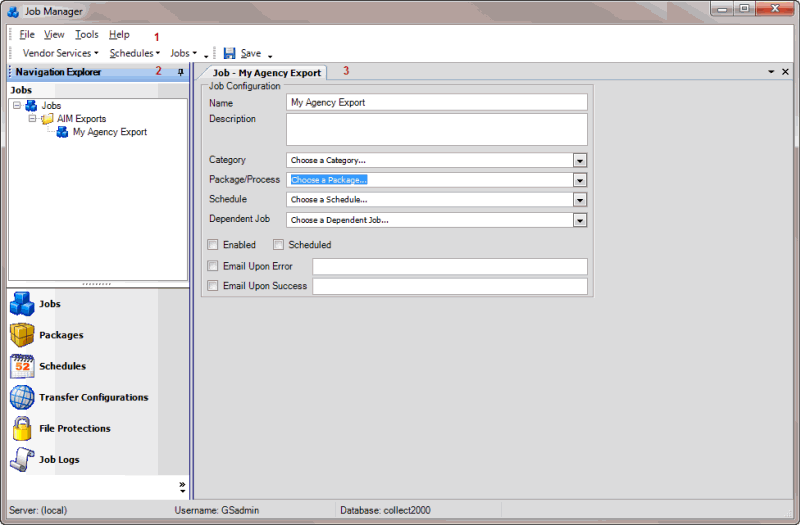Open the Dependent Job dropdown
This screenshot has width=800, height=525.
pyautogui.click(x=580, y=220)
